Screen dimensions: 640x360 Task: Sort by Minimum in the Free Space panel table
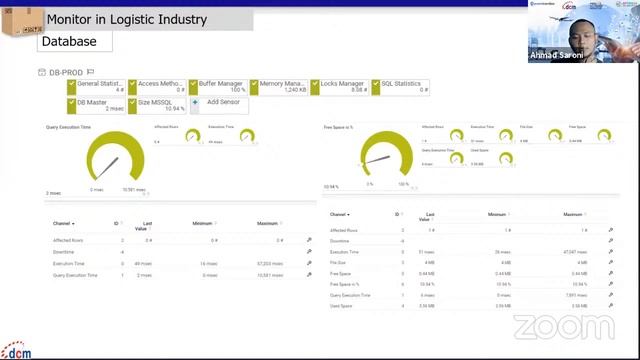pos(499,214)
